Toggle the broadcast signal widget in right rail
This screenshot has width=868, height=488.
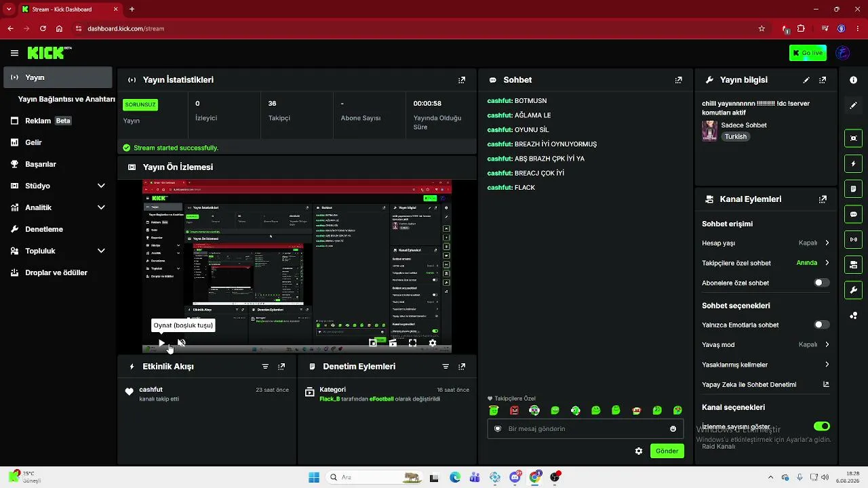pos(854,239)
